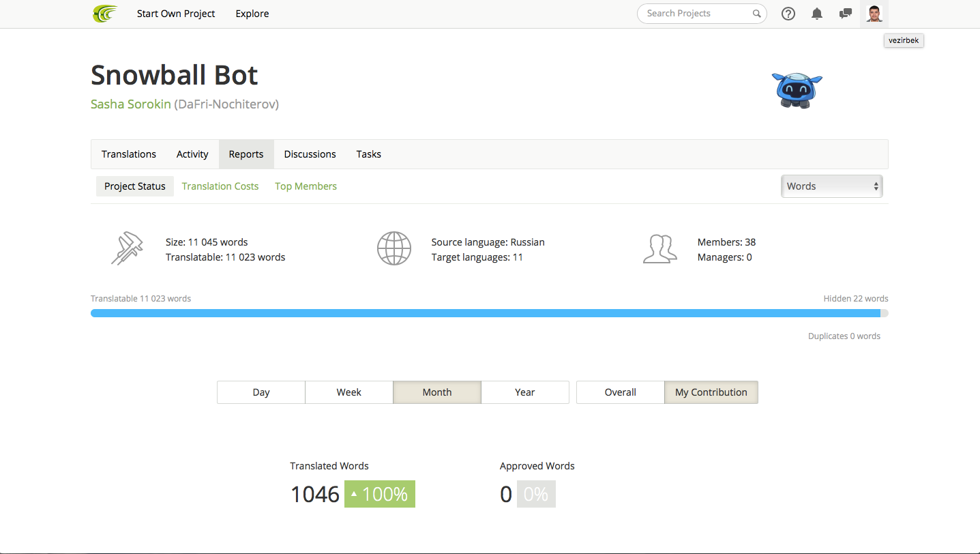Open the Top Members report
The height and width of the screenshot is (554, 980).
[x=306, y=186]
